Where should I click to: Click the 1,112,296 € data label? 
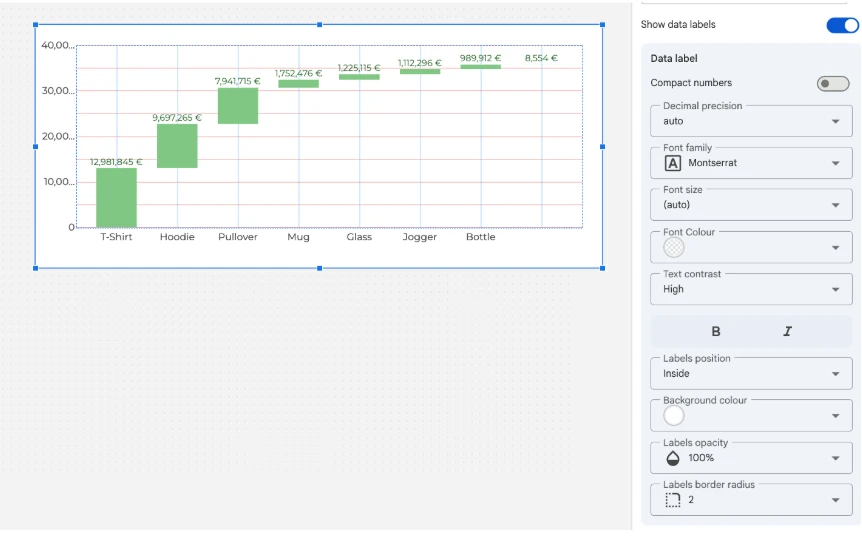click(x=419, y=63)
